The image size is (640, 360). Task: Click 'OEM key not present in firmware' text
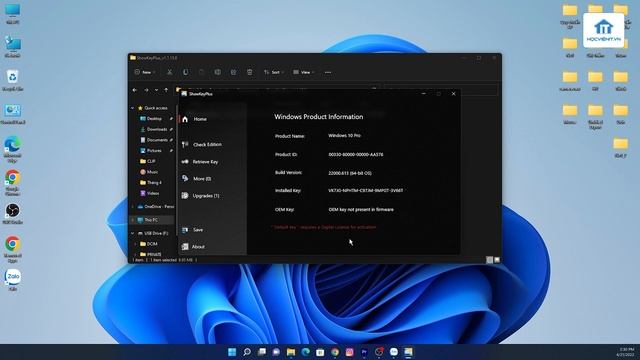coord(361,210)
